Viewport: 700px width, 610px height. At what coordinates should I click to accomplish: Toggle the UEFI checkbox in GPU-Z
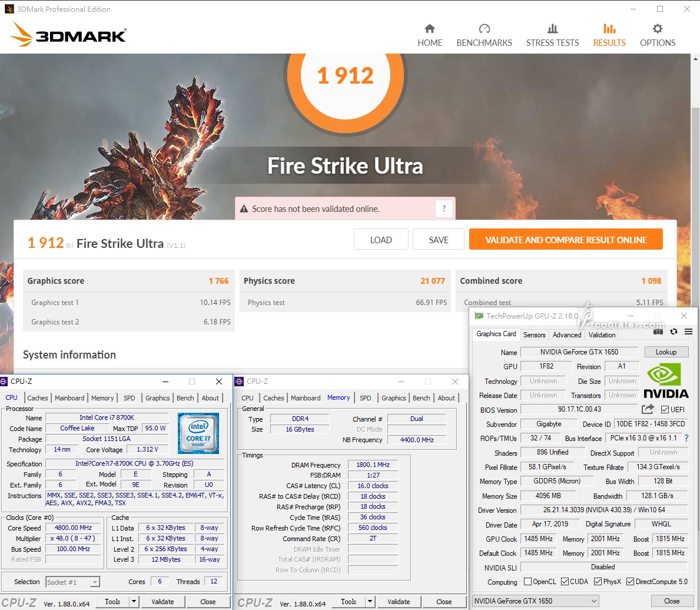(665, 409)
